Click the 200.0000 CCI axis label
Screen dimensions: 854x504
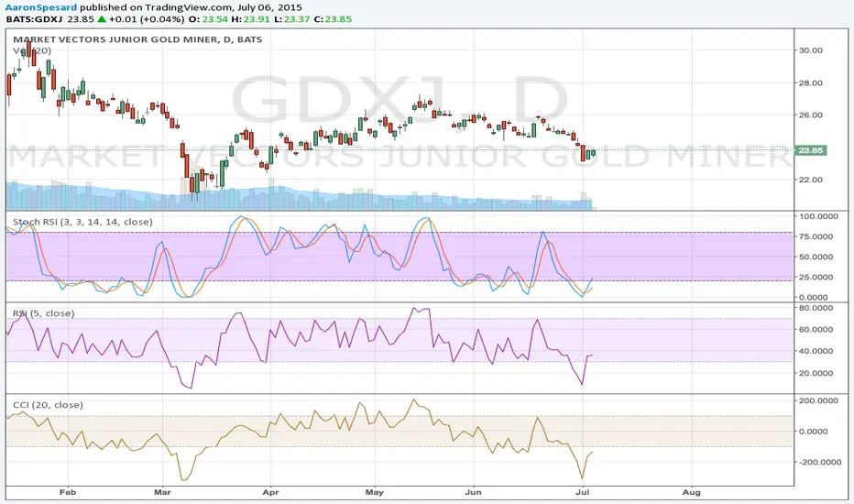pyautogui.click(x=818, y=400)
